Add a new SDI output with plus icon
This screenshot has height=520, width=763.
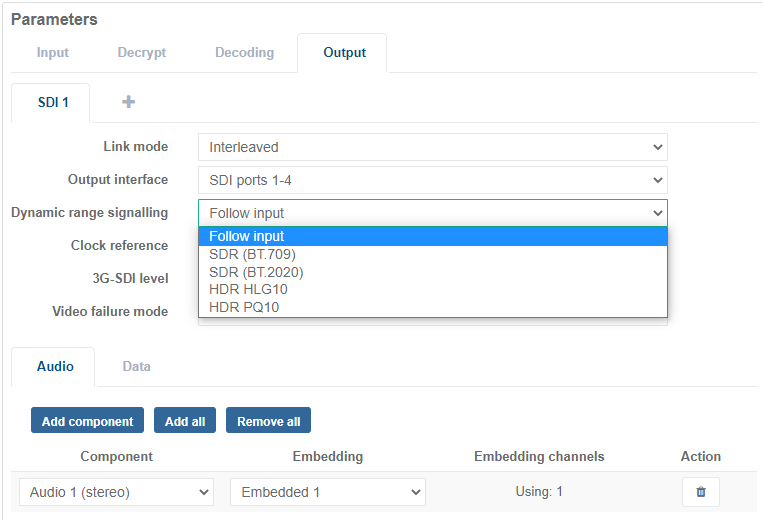pyautogui.click(x=128, y=102)
